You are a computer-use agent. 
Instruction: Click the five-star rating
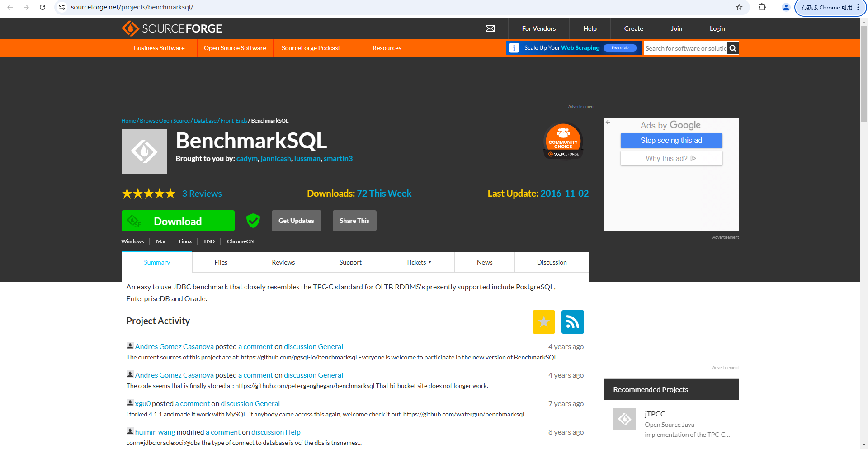[x=149, y=194]
